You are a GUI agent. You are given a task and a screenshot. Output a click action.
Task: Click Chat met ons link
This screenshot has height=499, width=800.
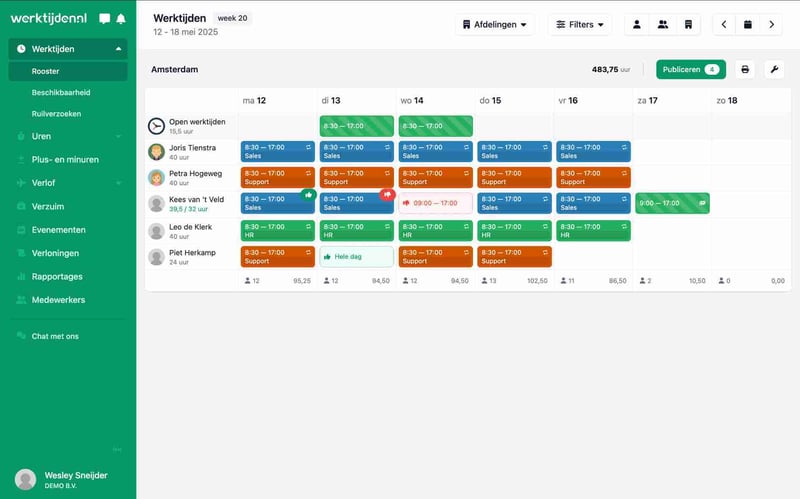55,336
